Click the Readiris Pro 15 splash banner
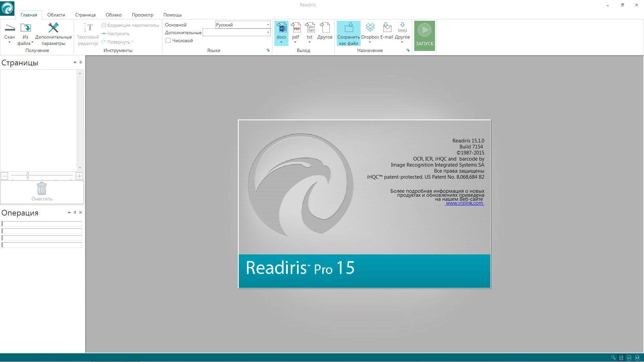Screen dimensions: 644x362 pyautogui.click(x=365, y=271)
